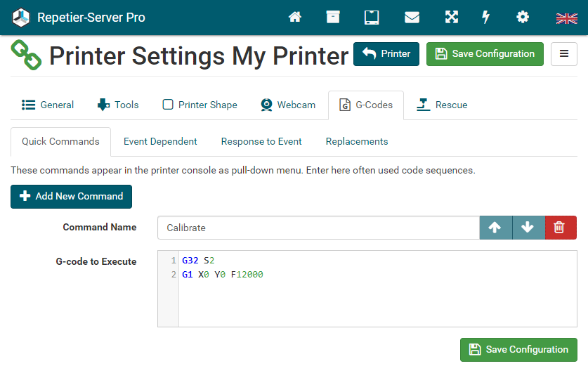Go to home via house icon
The height and width of the screenshot is (366, 588).
[295, 18]
